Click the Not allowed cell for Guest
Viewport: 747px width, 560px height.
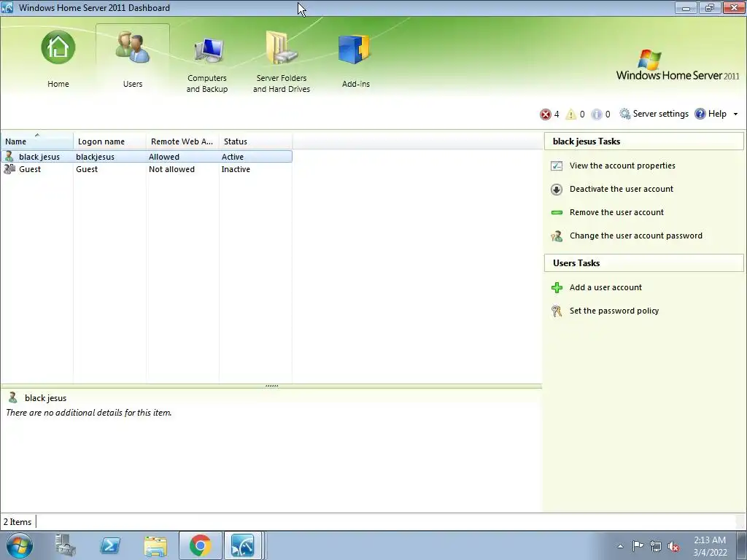tap(171, 169)
